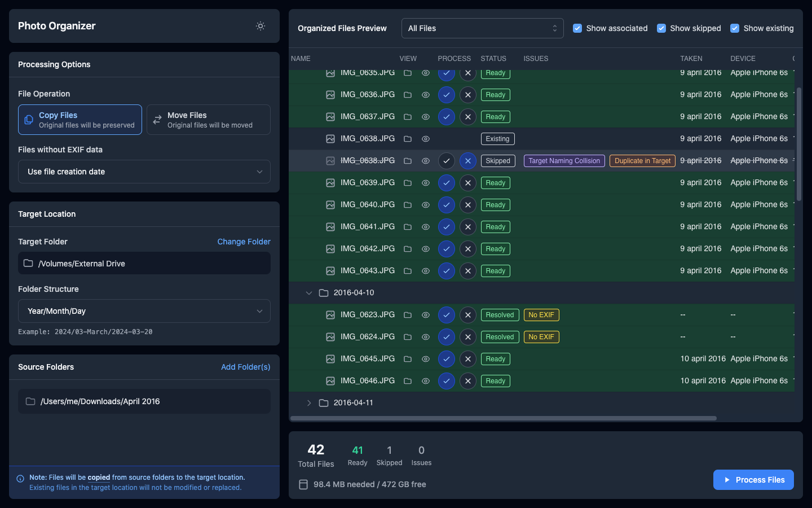Select Move Files operation
The width and height of the screenshot is (812, 508).
[209, 120]
